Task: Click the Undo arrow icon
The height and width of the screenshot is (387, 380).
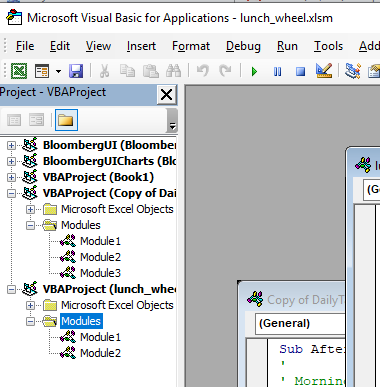Action: click(203, 71)
